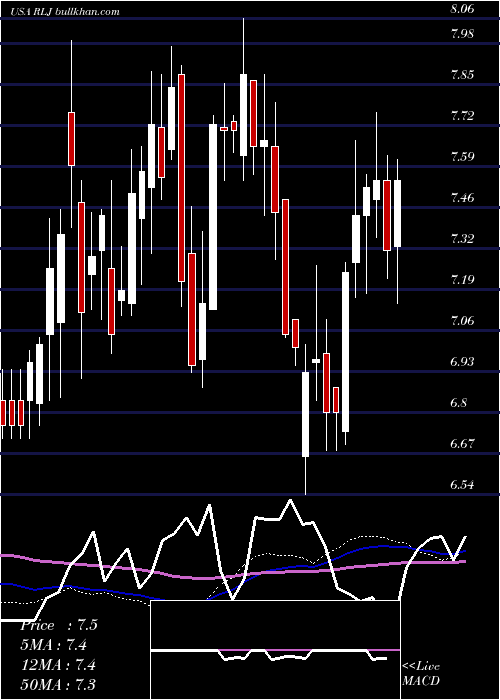Click the 6.8 price axis label
Image resolution: width=500 pixels, height=700 pixels.
(458, 403)
